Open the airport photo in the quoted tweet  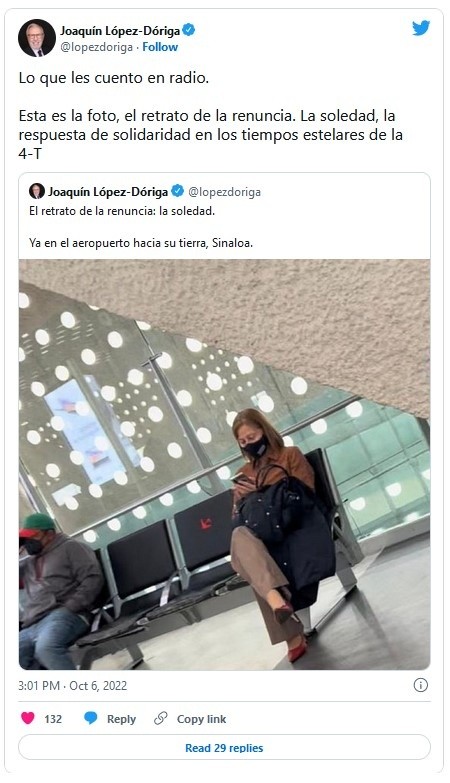224,464
